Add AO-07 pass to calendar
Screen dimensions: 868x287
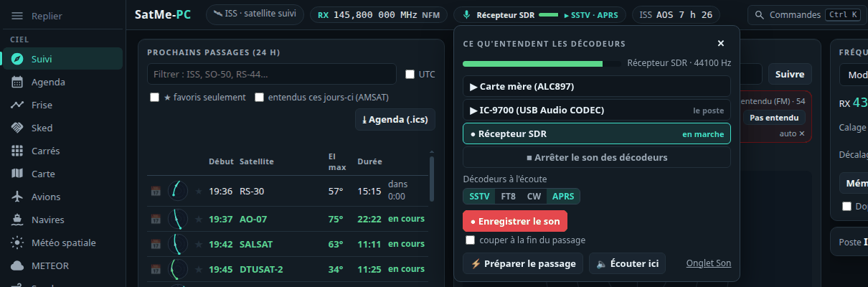coord(156,219)
